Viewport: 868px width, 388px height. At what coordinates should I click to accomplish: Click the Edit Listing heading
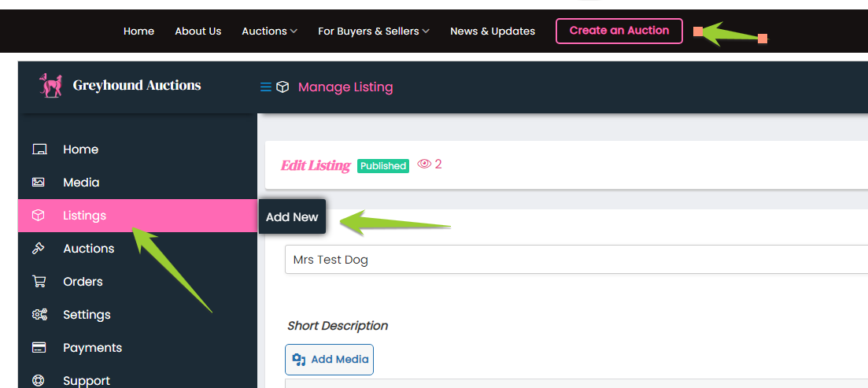[x=316, y=165]
